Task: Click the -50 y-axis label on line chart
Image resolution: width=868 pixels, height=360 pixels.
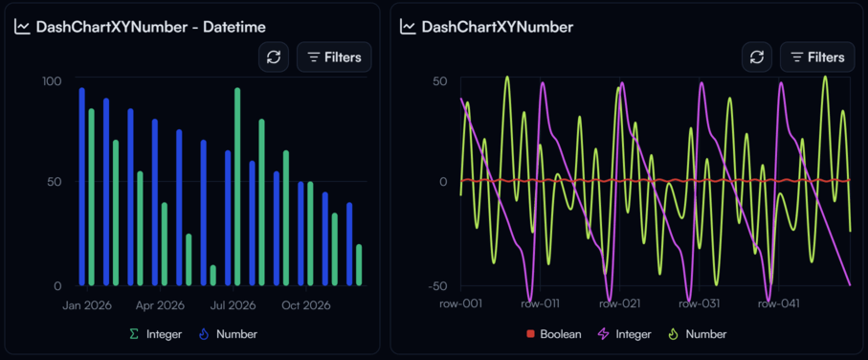Action: coord(439,285)
